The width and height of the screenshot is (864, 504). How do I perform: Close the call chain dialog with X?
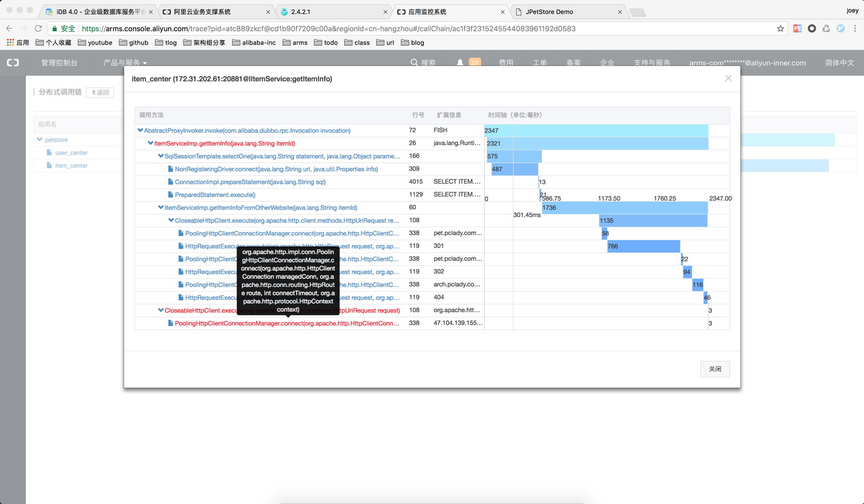728,78
